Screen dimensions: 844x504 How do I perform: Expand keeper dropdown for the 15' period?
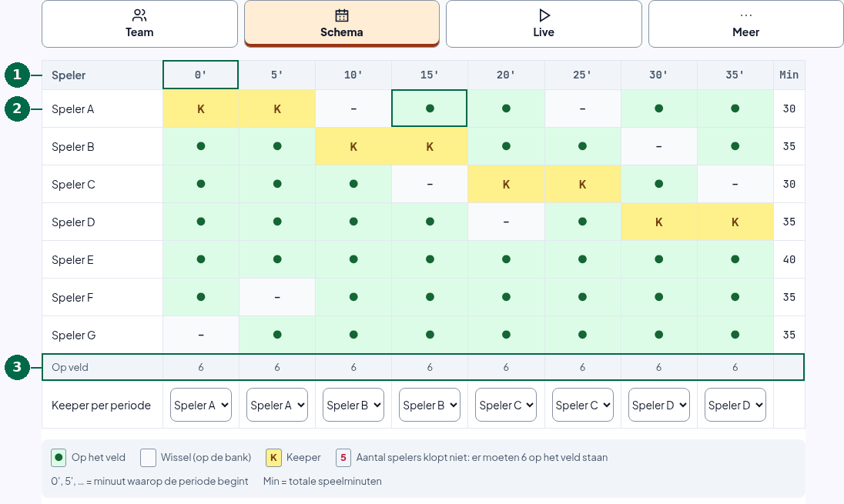[430, 405]
